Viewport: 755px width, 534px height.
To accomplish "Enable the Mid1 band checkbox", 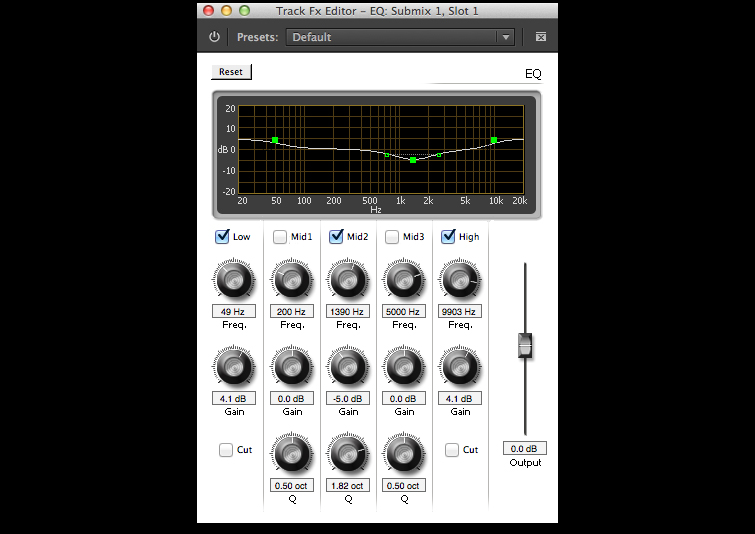I will [x=280, y=237].
